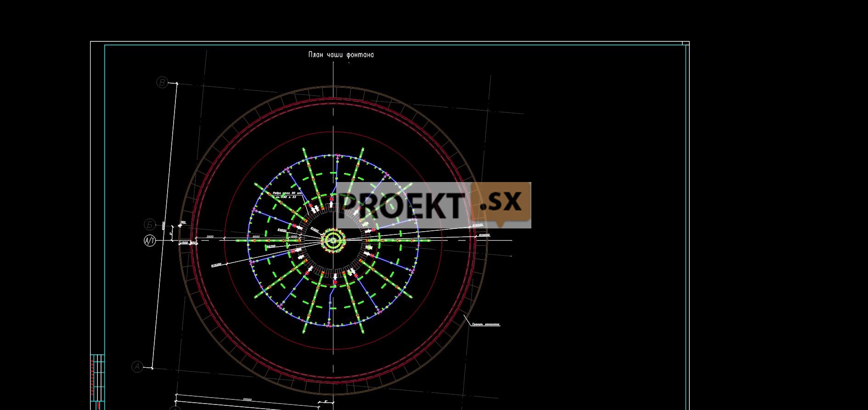868x410 pixels.
Task: Select the axis marker circle labeled "А/1"
Action: 150,240
